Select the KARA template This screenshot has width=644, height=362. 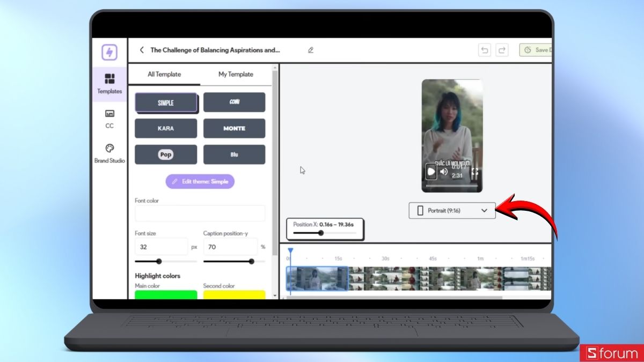[166, 128]
